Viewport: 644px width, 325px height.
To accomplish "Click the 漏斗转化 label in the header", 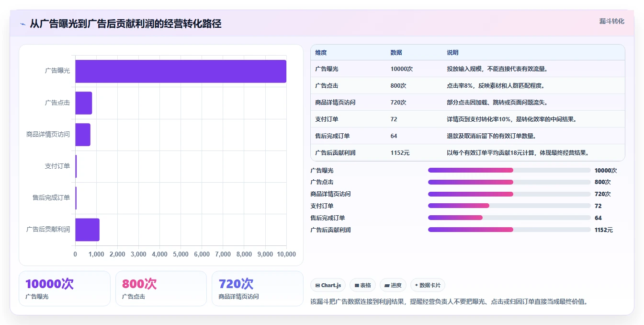I will click(611, 21).
